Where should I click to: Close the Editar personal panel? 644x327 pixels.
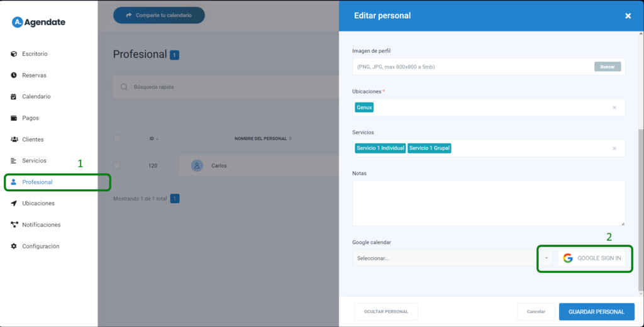pos(628,16)
